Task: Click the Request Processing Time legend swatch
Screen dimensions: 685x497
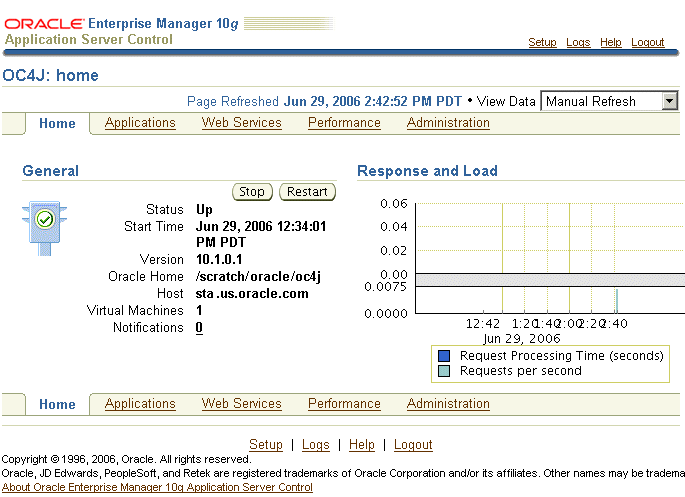Action: point(444,356)
